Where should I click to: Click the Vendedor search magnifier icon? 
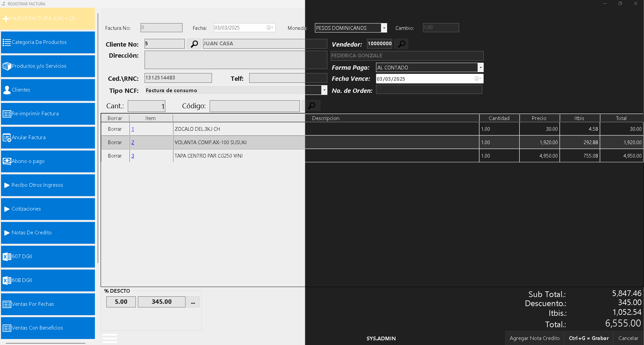[x=401, y=44]
